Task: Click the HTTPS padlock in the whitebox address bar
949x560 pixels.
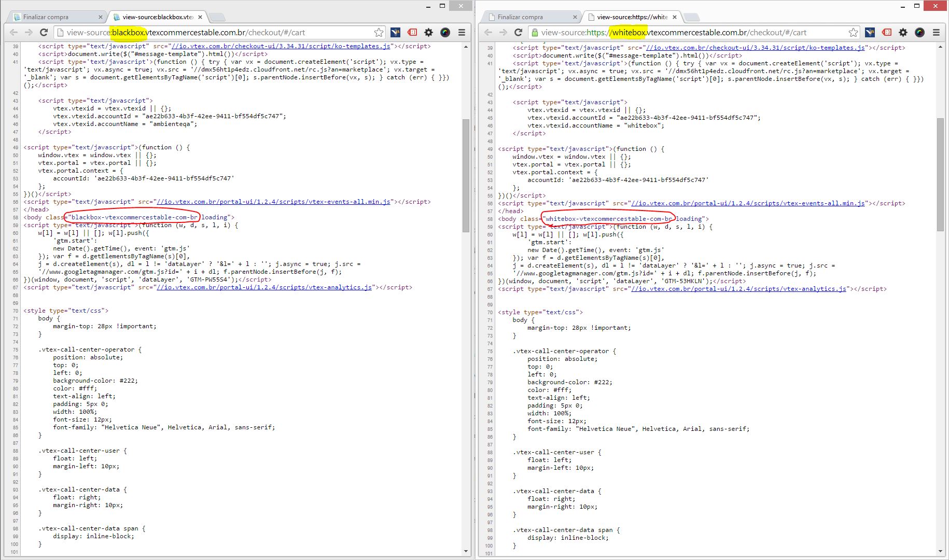Action: pos(535,32)
